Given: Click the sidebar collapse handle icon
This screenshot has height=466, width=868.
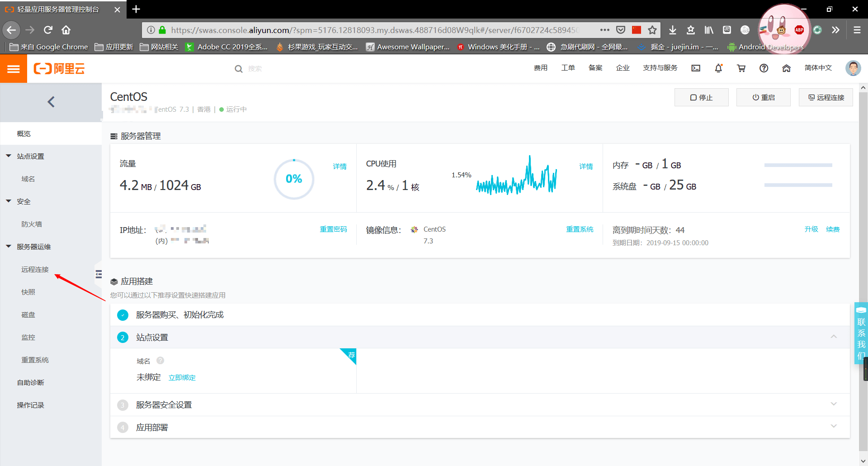Looking at the screenshot, I should 99,274.
